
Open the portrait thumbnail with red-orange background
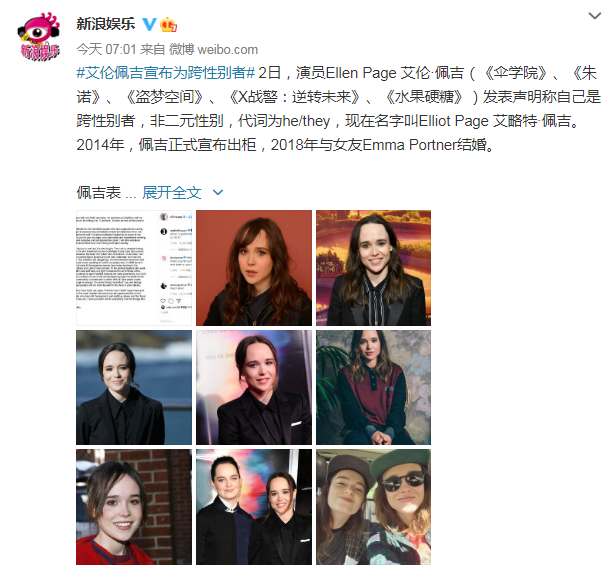[254, 268]
